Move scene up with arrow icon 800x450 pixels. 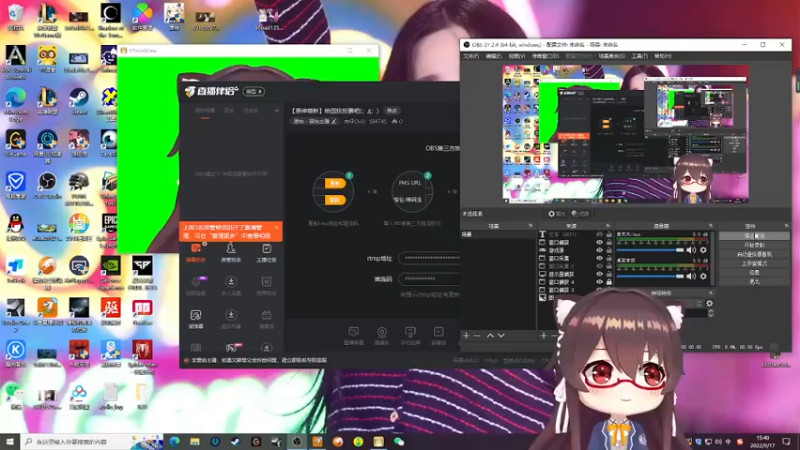[x=490, y=336]
